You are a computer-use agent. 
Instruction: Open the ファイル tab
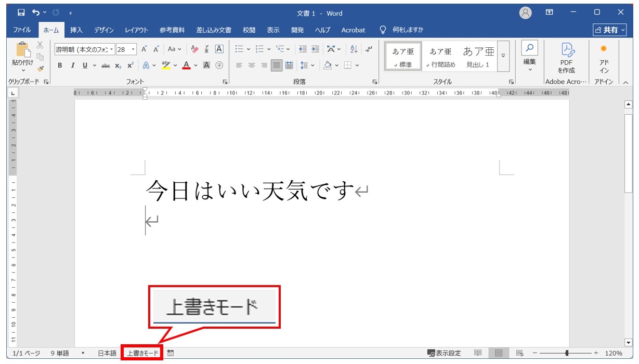(22, 30)
